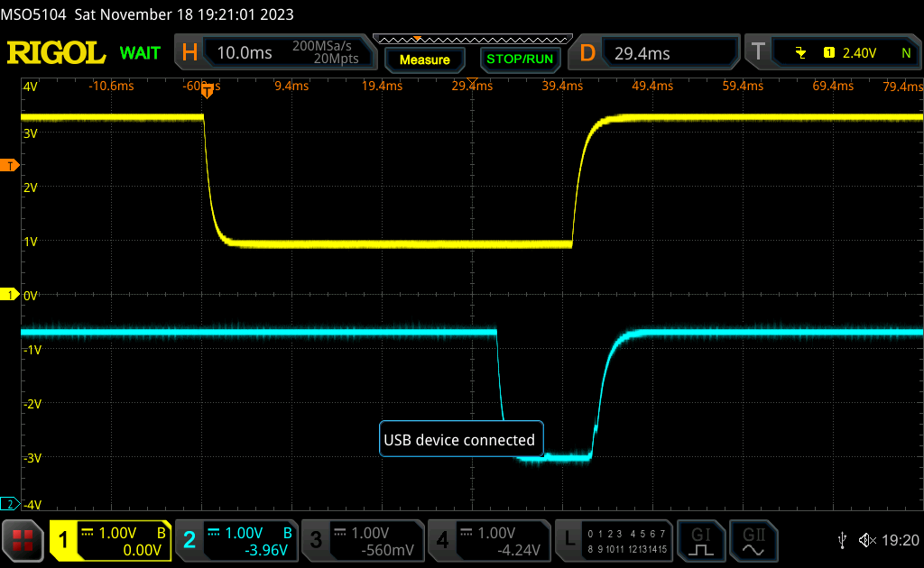
Task: Open horizontal timebase 10.0ms settings
Action: pyautogui.click(x=276, y=52)
